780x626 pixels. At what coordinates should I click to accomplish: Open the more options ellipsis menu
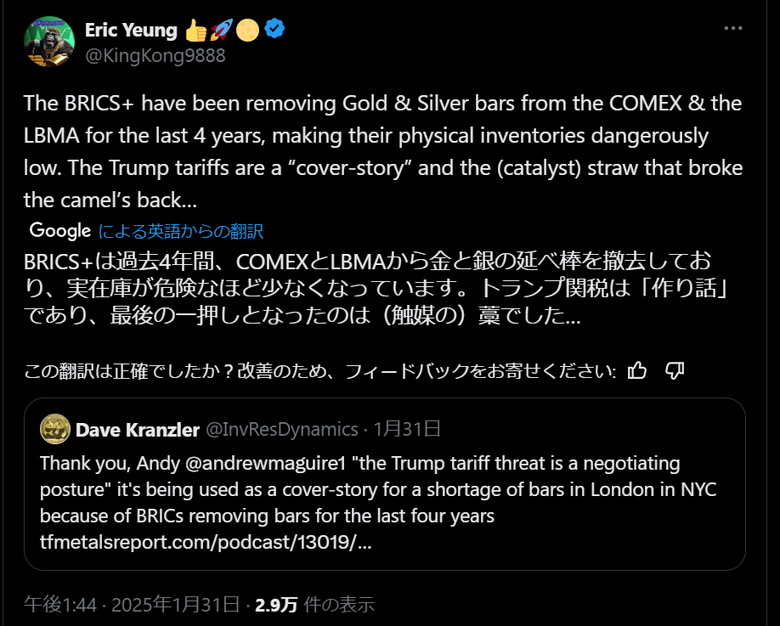pos(732,29)
